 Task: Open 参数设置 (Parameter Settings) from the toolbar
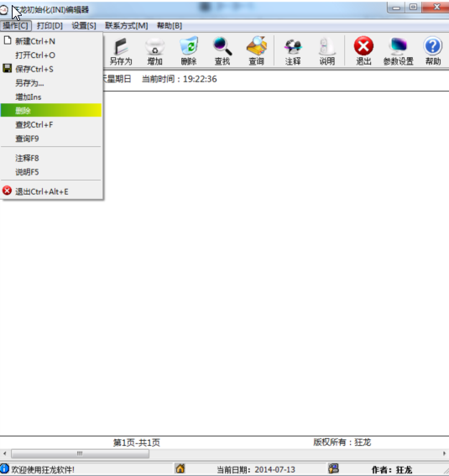click(x=399, y=51)
